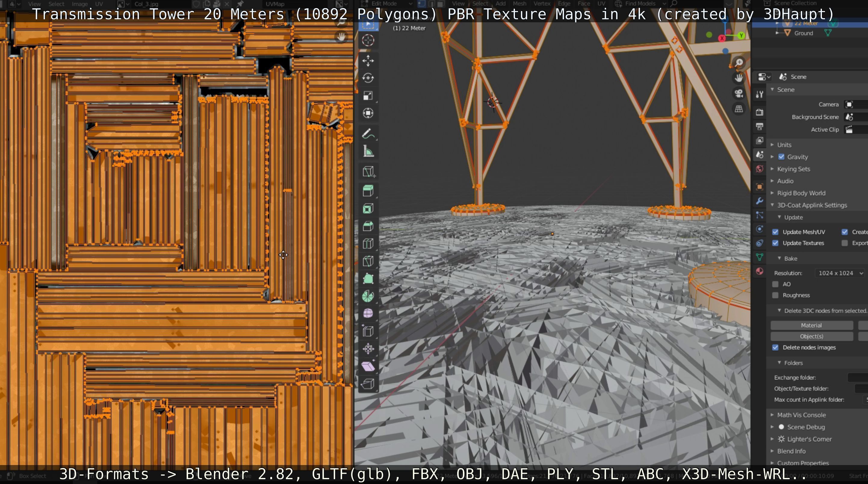Choose the Spin tool

coord(368,296)
